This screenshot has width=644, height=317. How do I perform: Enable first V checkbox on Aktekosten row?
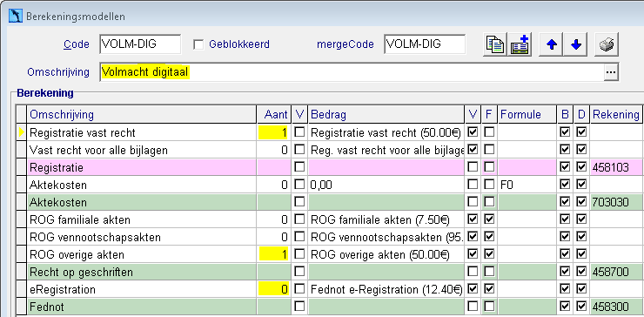300,185
